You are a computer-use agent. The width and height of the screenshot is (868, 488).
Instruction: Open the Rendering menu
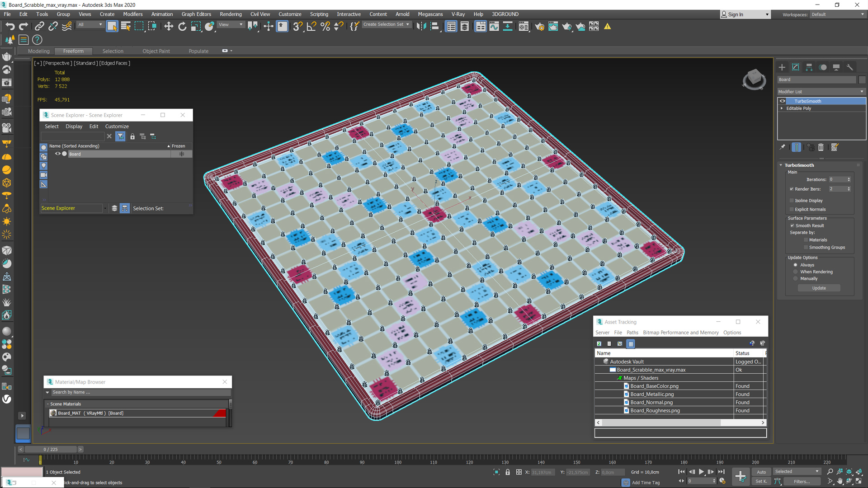231,14
